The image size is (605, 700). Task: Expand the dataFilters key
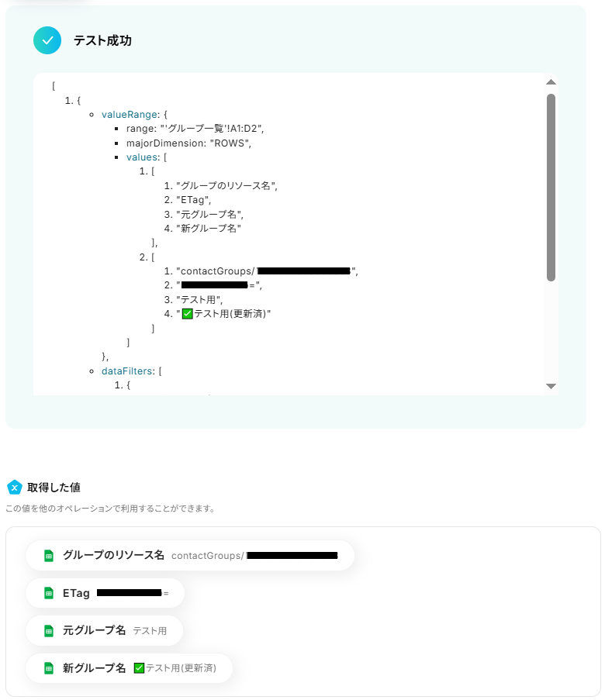point(127,371)
